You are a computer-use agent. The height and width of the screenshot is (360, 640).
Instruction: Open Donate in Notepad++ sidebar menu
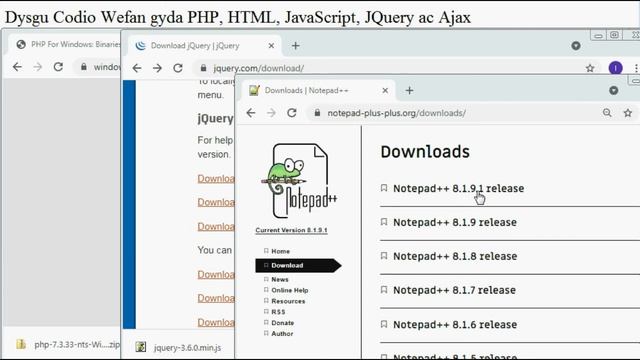(282, 323)
